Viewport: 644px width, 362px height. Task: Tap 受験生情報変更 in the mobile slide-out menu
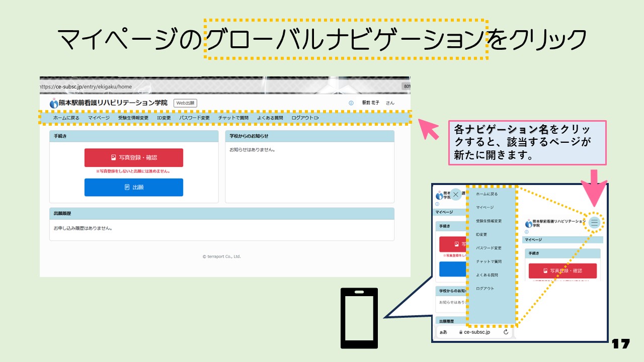[489, 221]
